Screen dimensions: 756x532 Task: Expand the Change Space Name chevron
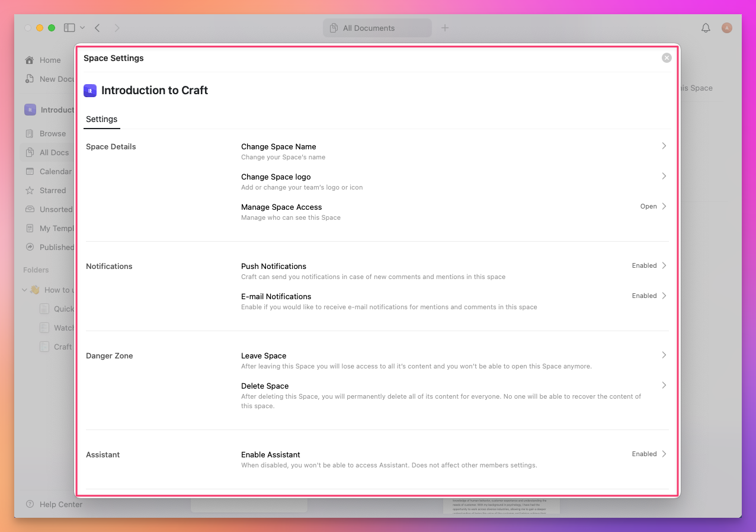(x=664, y=146)
